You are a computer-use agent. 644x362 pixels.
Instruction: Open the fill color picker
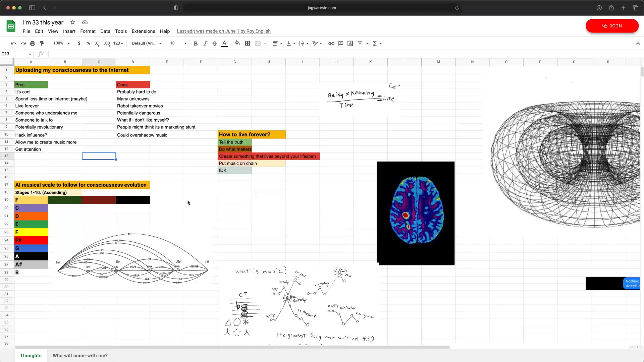237,43
